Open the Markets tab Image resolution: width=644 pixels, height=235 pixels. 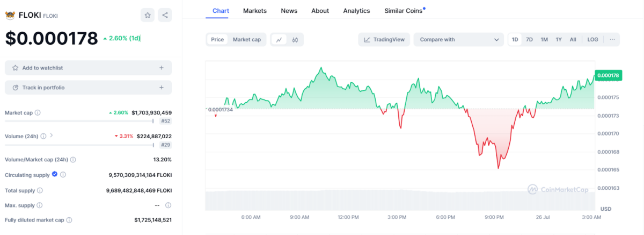[x=255, y=11]
